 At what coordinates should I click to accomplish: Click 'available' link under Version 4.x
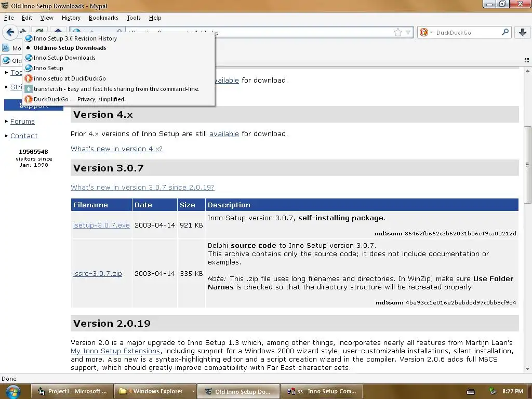[x=224, y=134]
